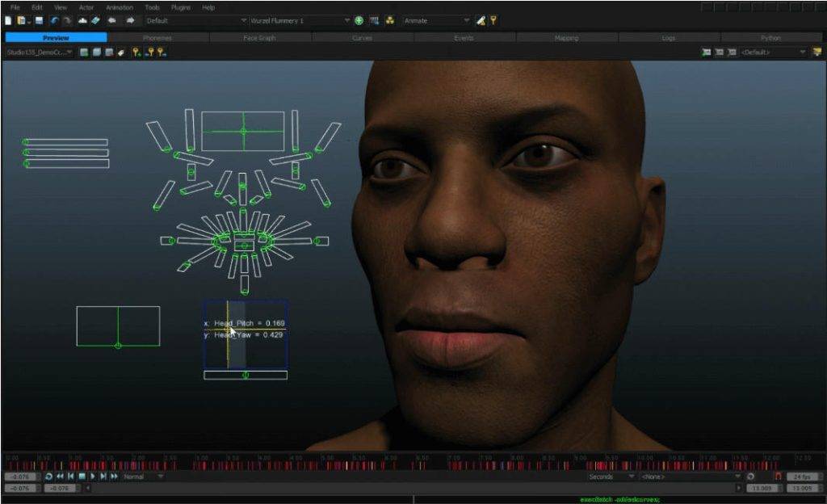Image resolution: width=827 pixels, height=504 pixels.
Task: Open the Animate mode dropdown
Action: [436, 20]
